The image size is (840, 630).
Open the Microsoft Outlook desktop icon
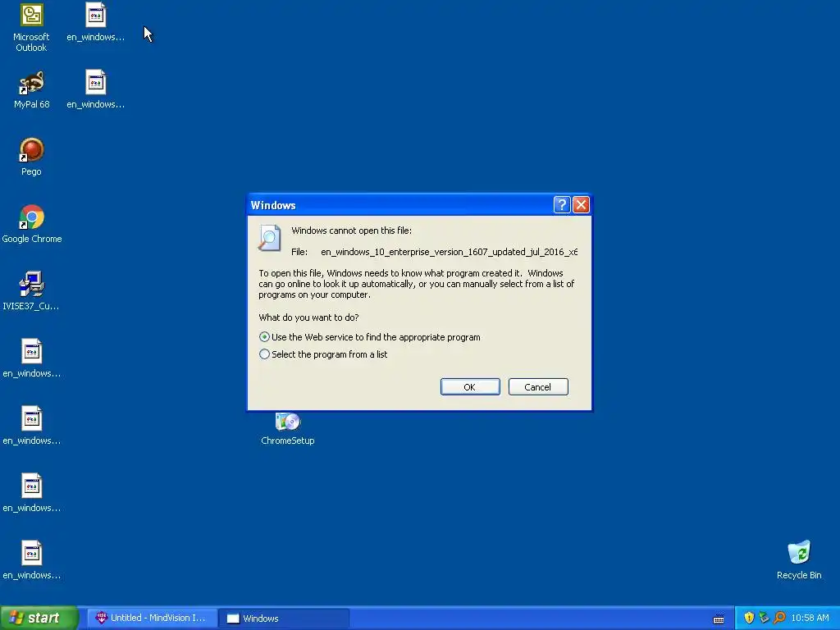[x=31, y=27]
